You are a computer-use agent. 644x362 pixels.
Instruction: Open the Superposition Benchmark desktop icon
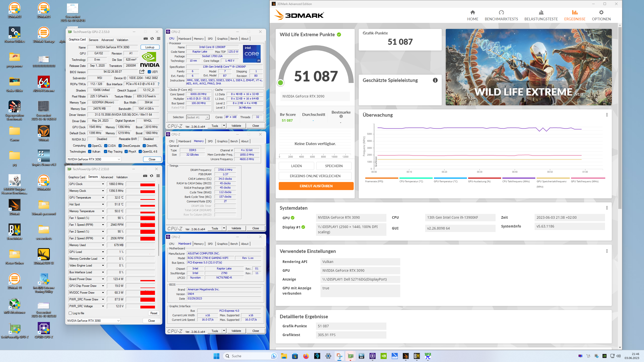15,110
